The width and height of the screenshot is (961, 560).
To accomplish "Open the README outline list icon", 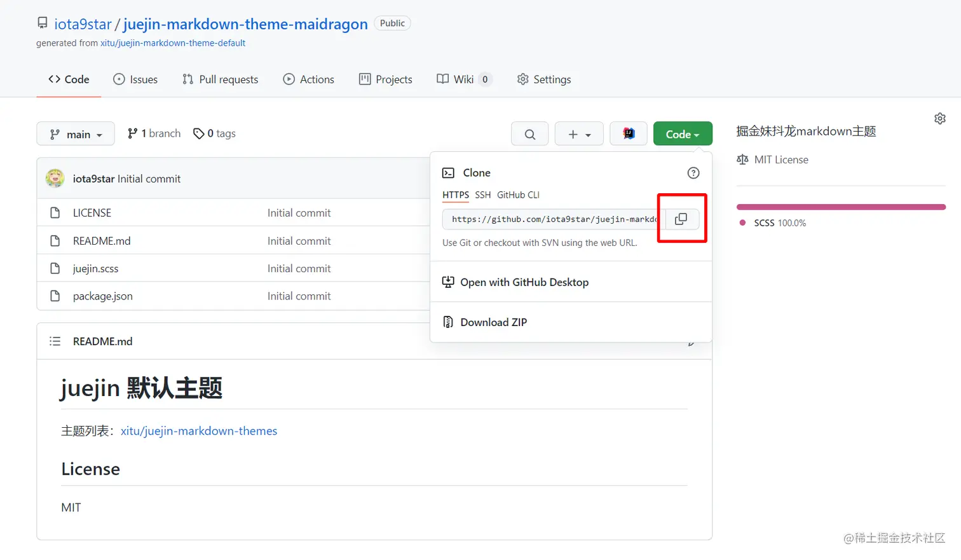I will 55,341.
